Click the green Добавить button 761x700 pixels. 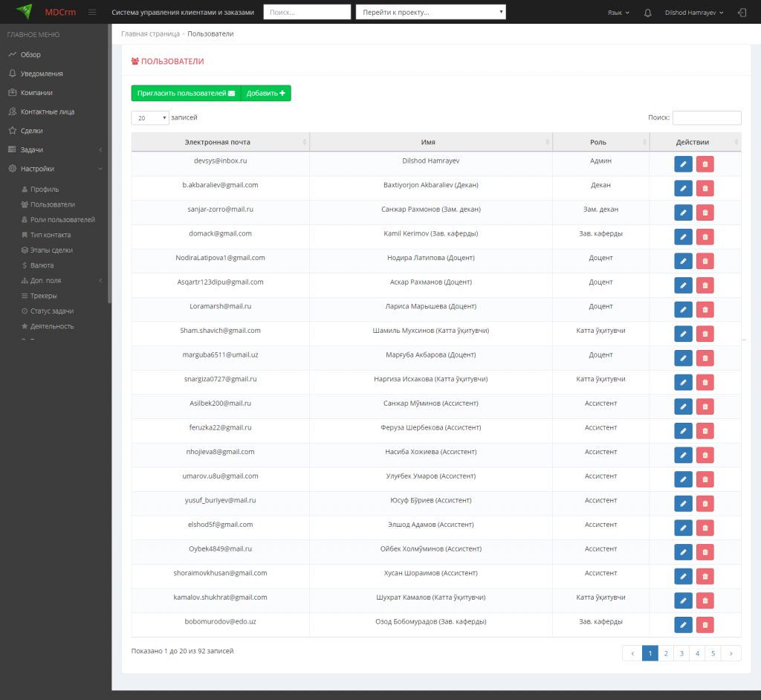tap(266, 93)
